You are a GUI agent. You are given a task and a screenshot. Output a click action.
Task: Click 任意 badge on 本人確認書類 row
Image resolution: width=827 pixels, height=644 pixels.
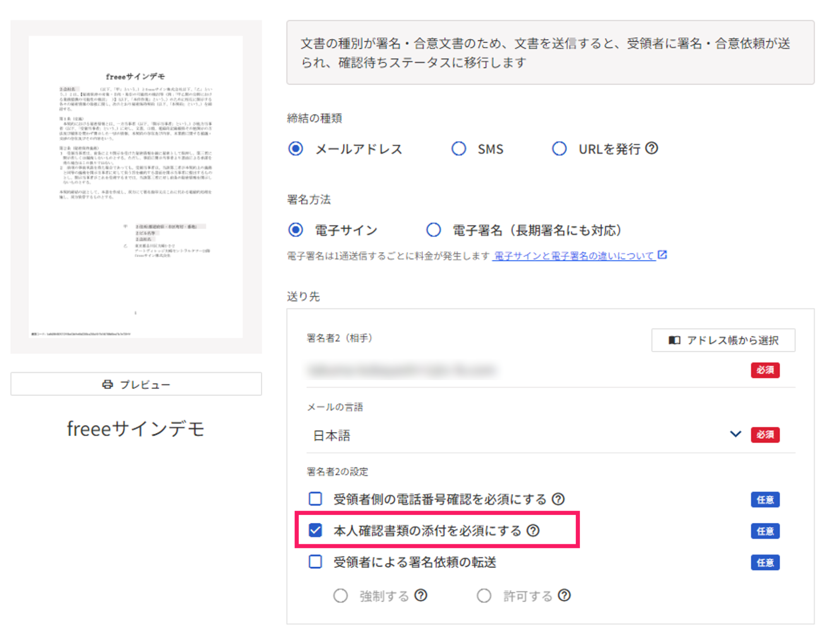pos(765,531)
